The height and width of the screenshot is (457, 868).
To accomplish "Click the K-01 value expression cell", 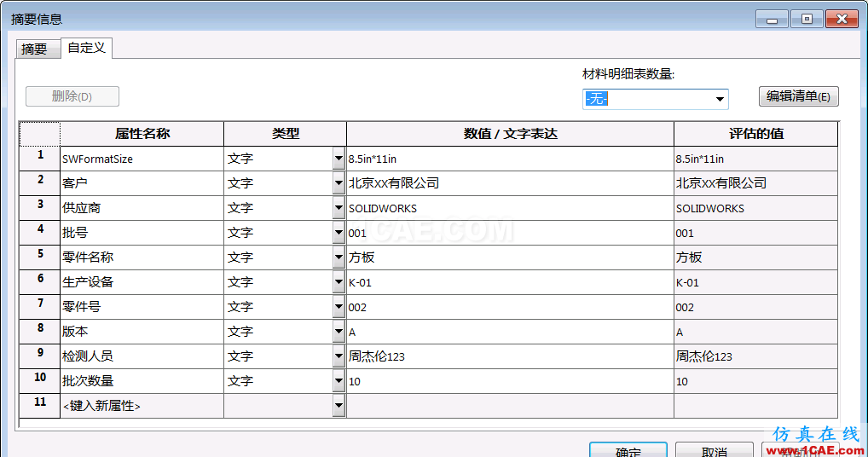I will tap(510, 282).
